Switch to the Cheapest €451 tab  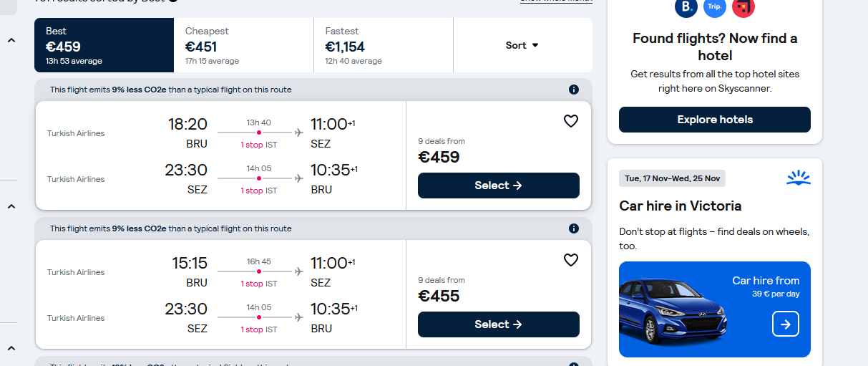243,45
